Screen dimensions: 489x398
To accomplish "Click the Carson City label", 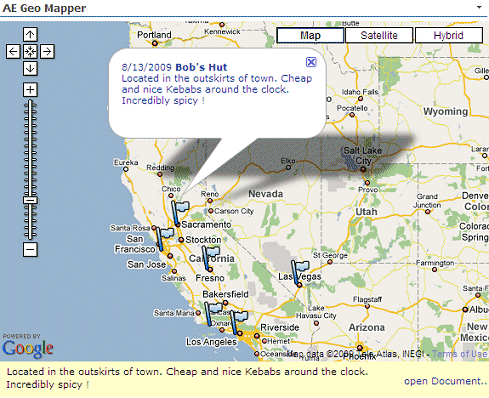I will (234, 211).
